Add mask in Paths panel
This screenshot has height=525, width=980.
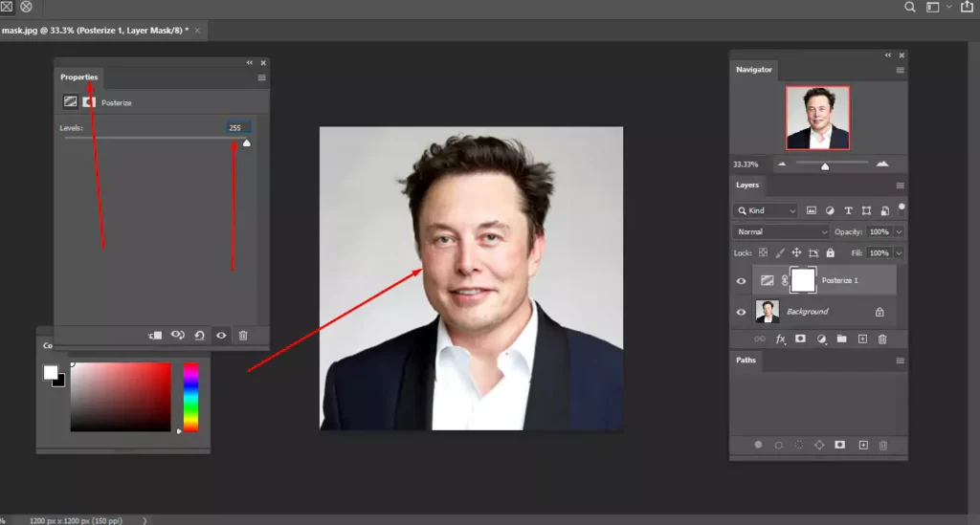840,445
